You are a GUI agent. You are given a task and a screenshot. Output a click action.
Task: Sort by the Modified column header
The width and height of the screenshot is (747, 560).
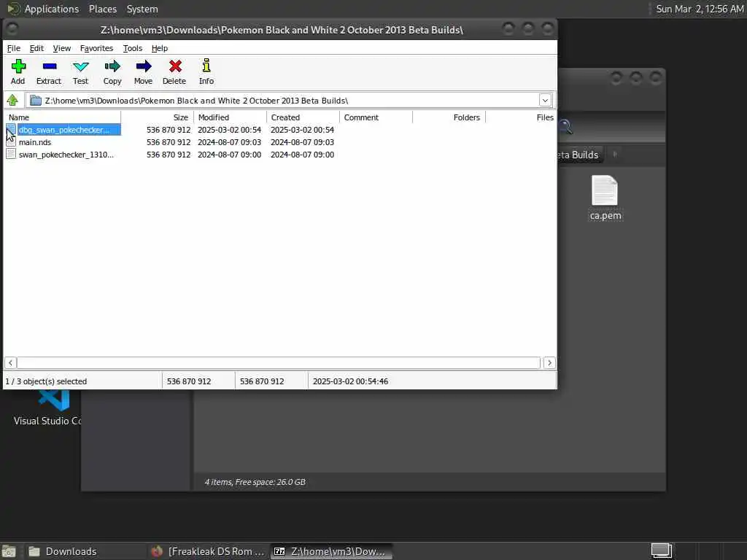230,117
